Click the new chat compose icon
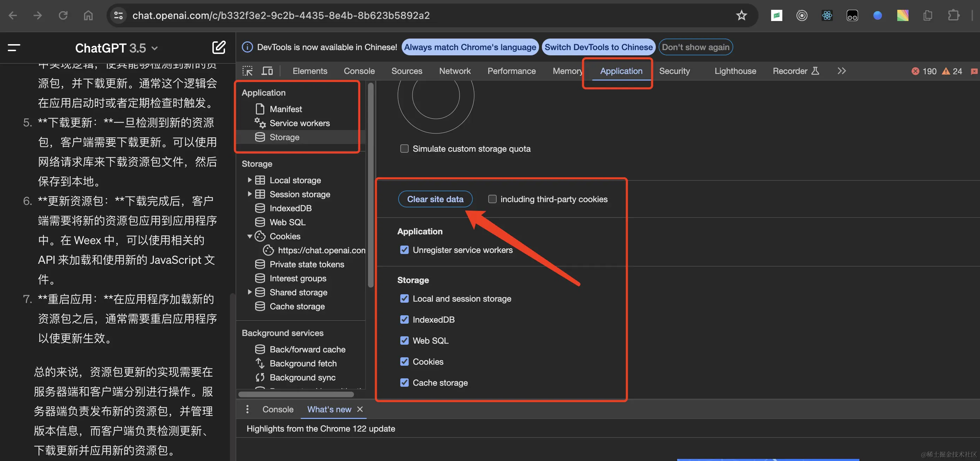The image size is (980, 461). tap(219, 48)
